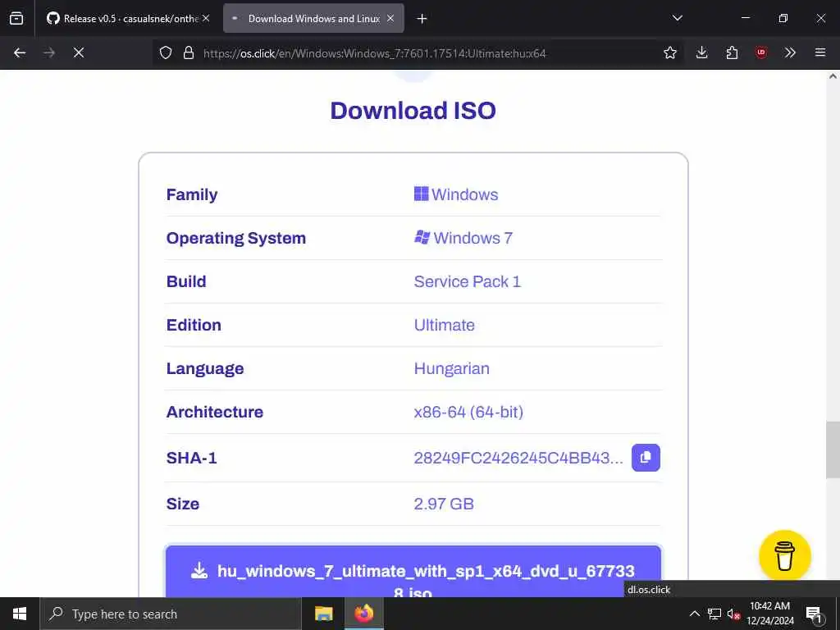Click the Operating System row label

coord(236,238)
